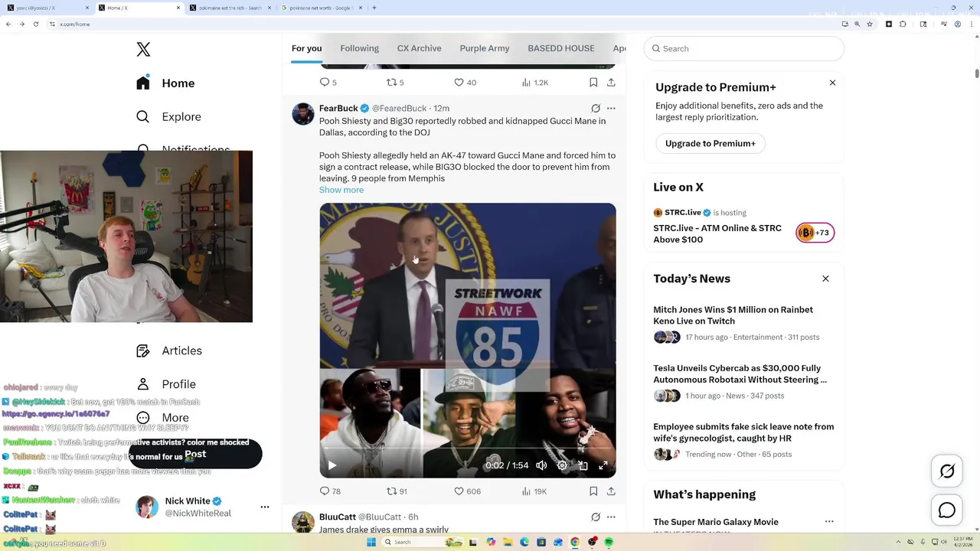Open BluuCatt profile name
Viewport: 980px width, 551px height.
click(337, 517)
